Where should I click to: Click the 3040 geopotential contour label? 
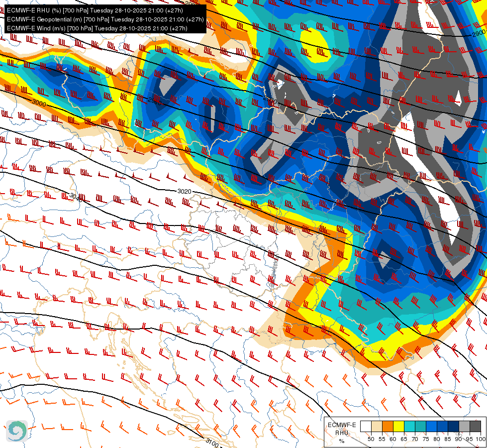coord(77,197)
